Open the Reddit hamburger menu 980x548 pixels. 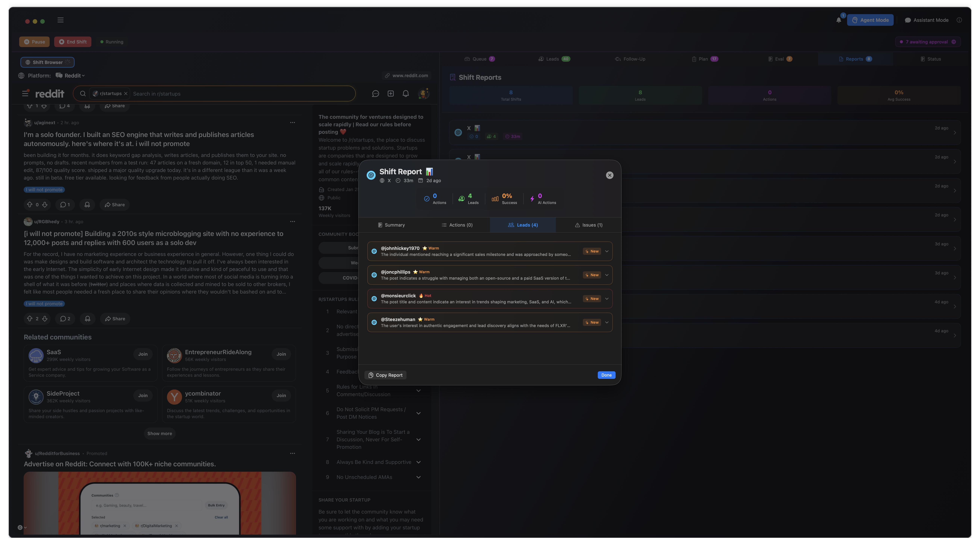point(25,94)
